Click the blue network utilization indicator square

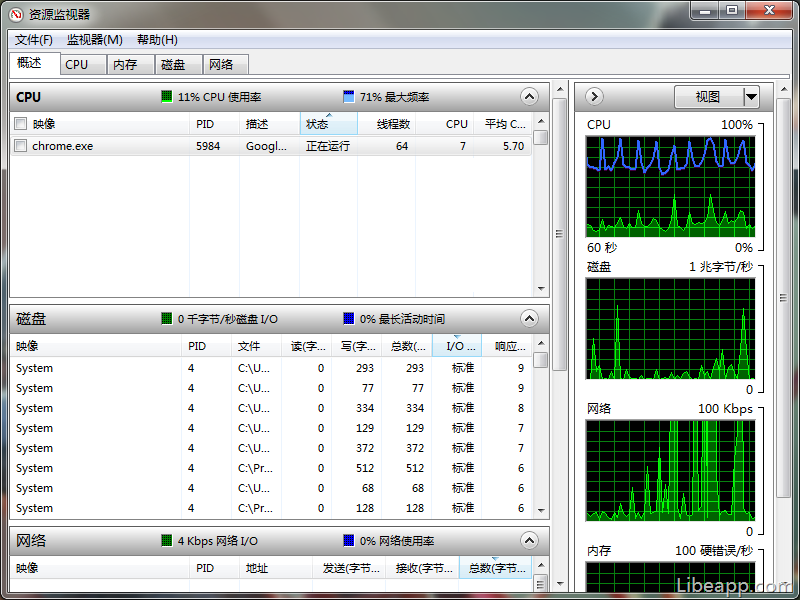[x=348, y=540]
